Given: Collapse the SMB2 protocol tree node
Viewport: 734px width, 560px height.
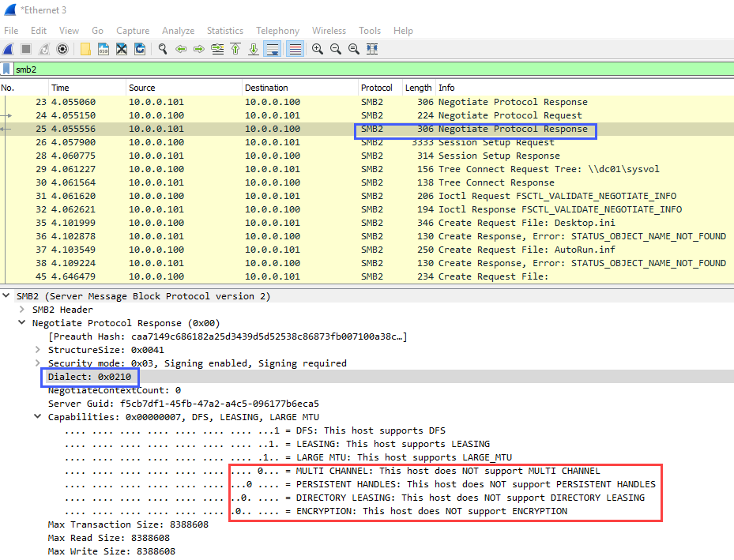Looking at the screenshot, I should click(6, 296).
